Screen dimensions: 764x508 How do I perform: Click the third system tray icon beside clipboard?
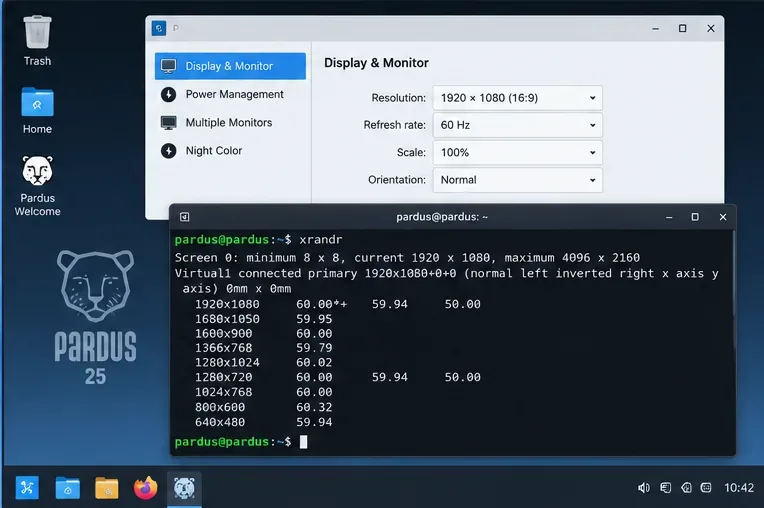click(686, 488)
